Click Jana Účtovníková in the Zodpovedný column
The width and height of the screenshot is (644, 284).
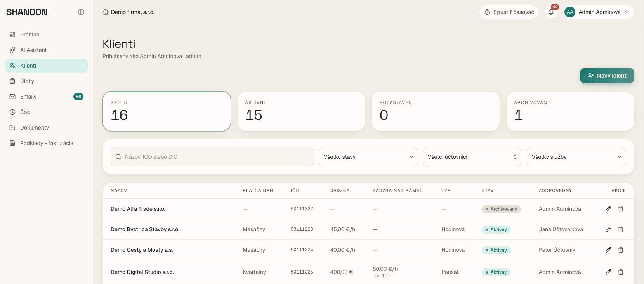point(561,229)
